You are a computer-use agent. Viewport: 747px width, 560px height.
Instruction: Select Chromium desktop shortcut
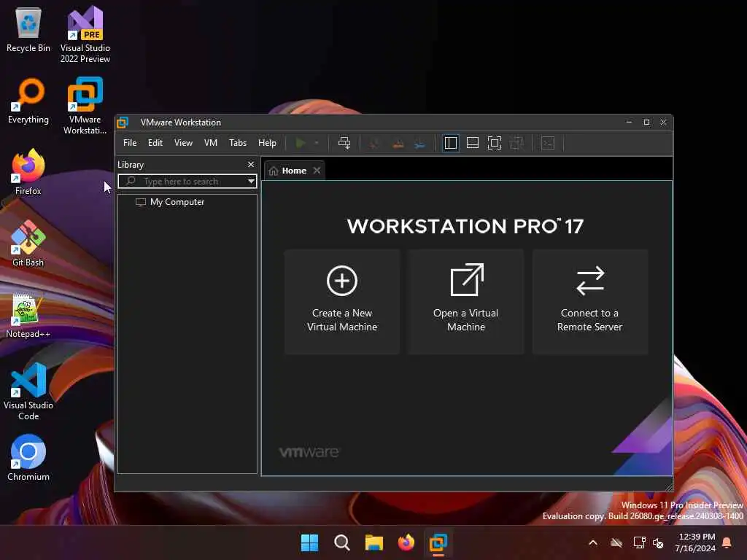[28, 458]
